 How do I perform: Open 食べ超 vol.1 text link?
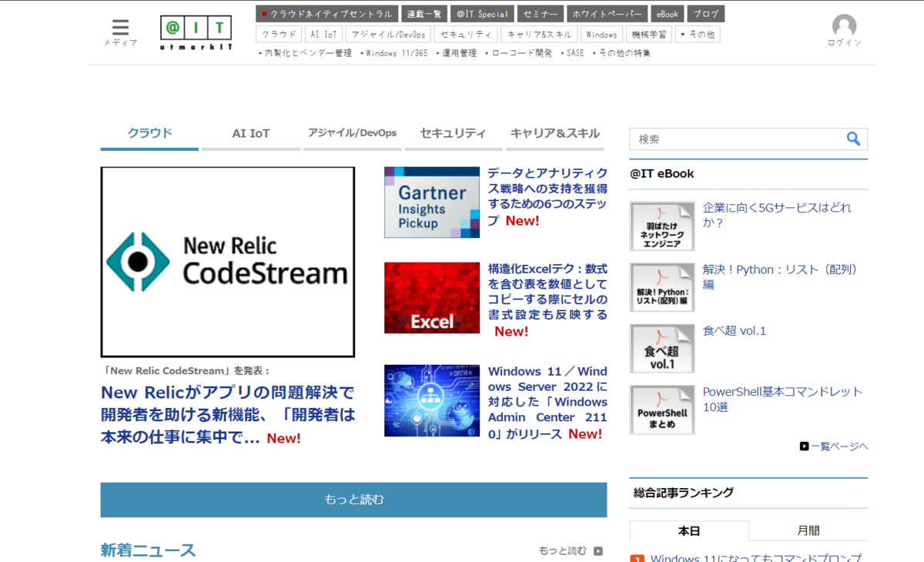click(735, 331)
